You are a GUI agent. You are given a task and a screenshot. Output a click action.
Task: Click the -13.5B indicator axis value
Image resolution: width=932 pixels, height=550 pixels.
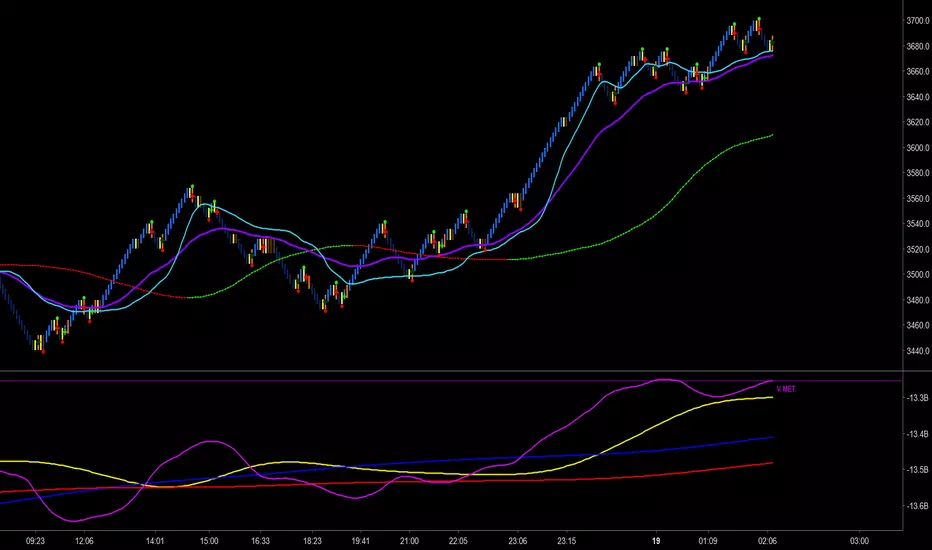click(918, 470)
